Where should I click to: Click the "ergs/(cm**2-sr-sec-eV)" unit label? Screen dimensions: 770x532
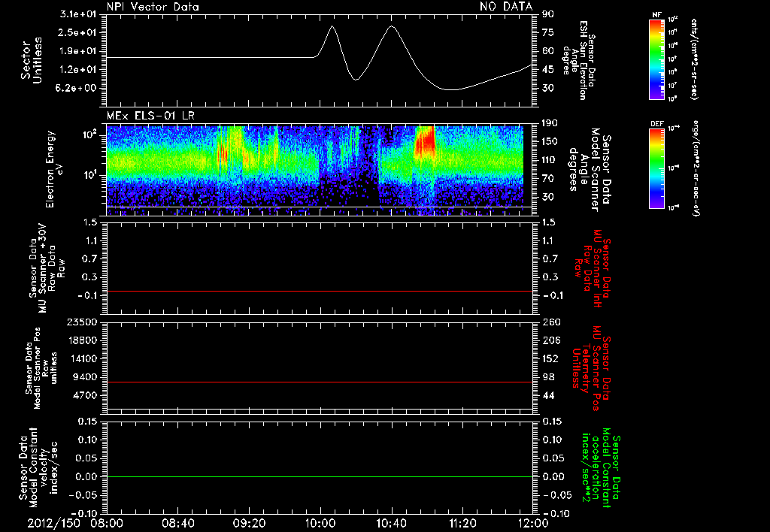coord(696,168)
